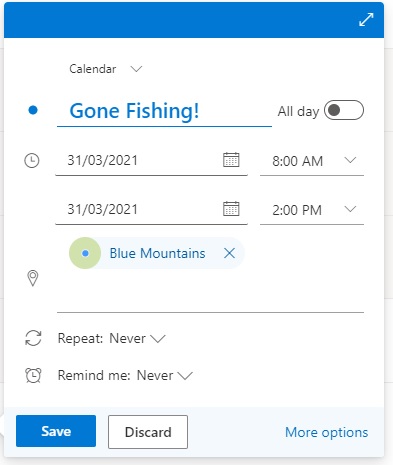
Task: Click the clock icon beside the dates
Action: pyautogui.click(x=32, y=160)
